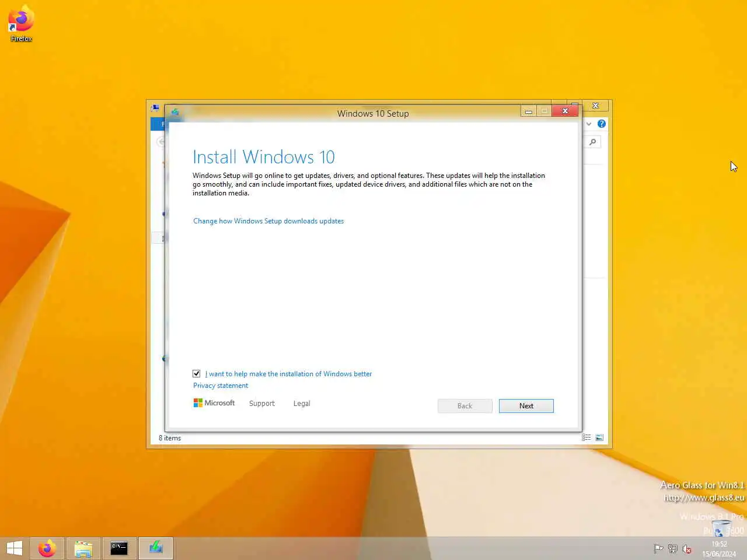The width and height of the screenshot is (747, 560).
Task: Open the Start menu
Action: pyautogui.click(x=15, y=548)
